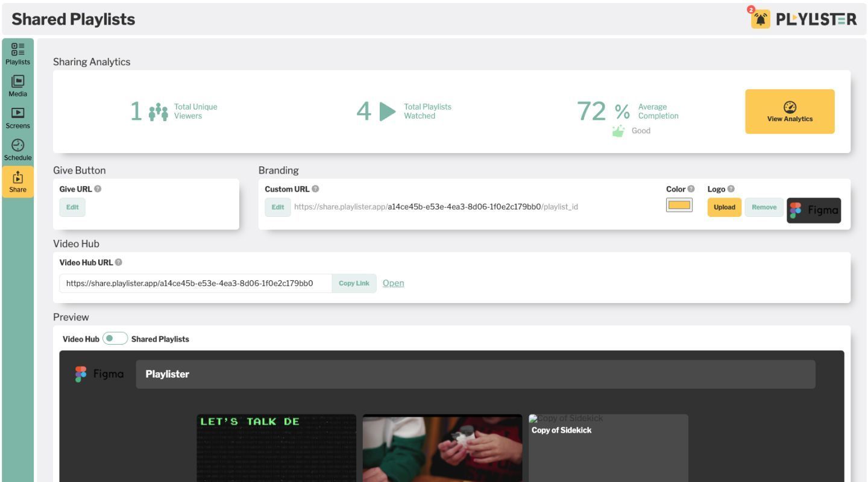This screenshot has width=868, height=482.
Task: Click the Give URL help icon
Action: [x=98, y=189]
